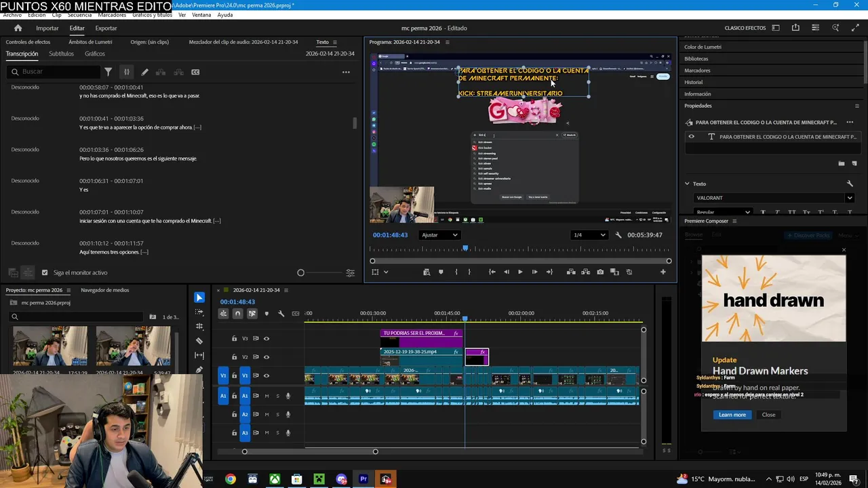This screenshot has width=868, height=488.
Task: Open the 1/4 playback resolution dropdown
Action: [x=589, y=235]
